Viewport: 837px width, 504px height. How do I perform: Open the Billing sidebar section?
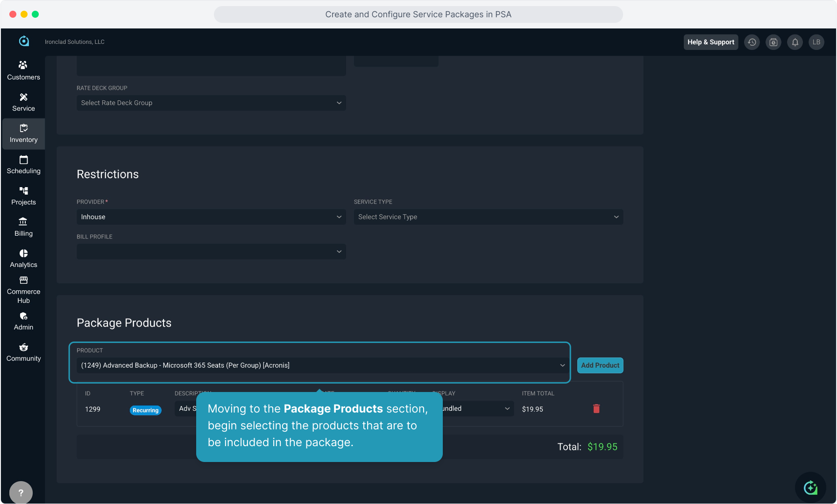point(23,227)
